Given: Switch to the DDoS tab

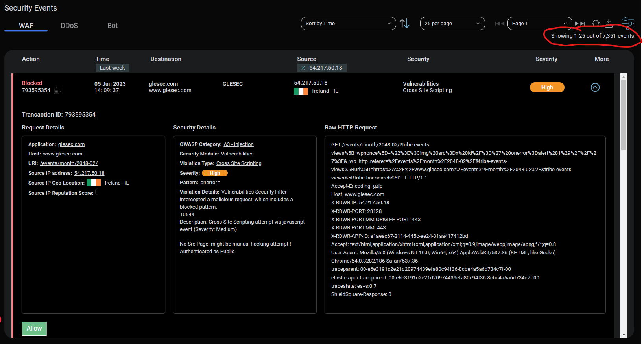Looking at the screenshot, I should point(69,26).
